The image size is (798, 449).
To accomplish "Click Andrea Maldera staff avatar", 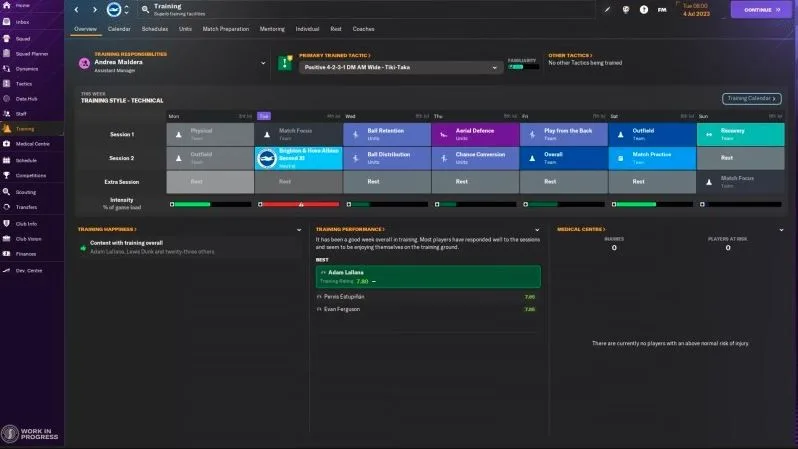I will [x=84, y=63].
